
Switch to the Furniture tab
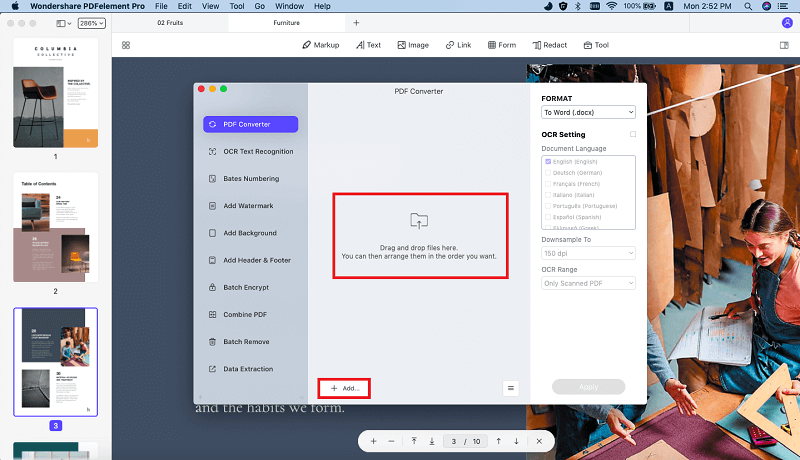point(287,22)
